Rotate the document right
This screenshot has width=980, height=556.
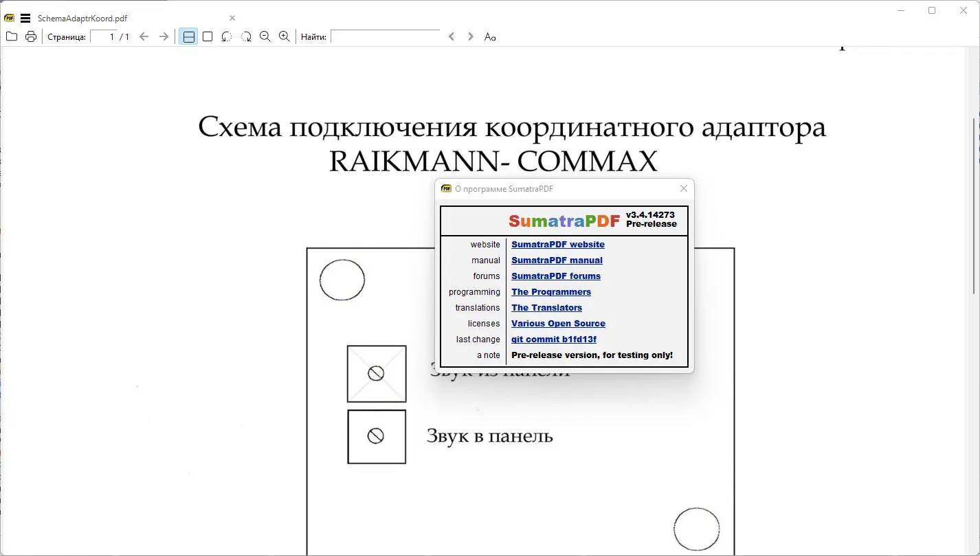(246, 36)
